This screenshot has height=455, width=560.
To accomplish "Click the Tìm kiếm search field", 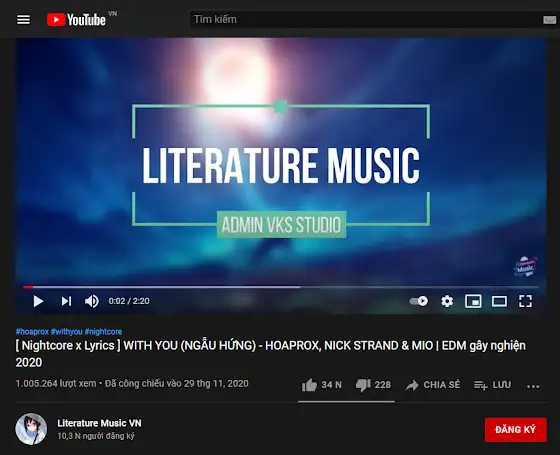I will click(366, 19).
